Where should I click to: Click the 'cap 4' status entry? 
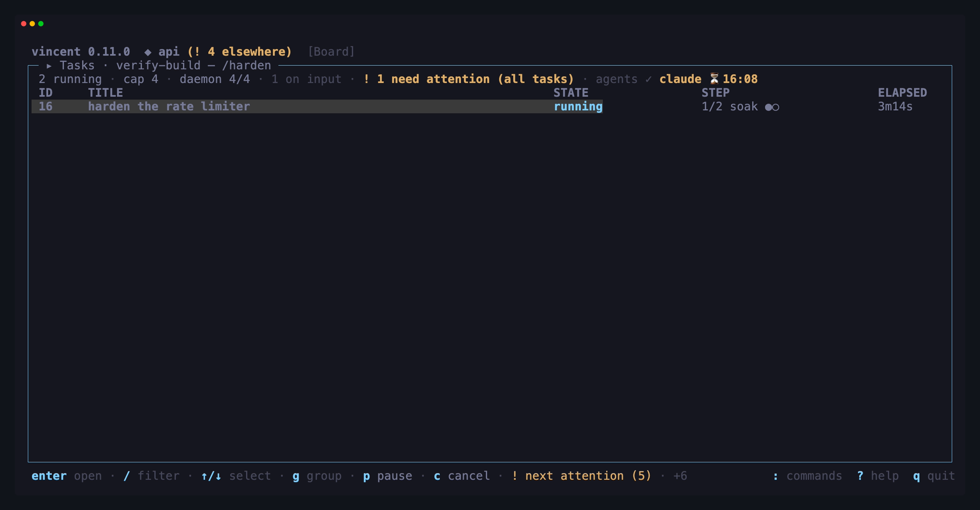click(141, 79)
